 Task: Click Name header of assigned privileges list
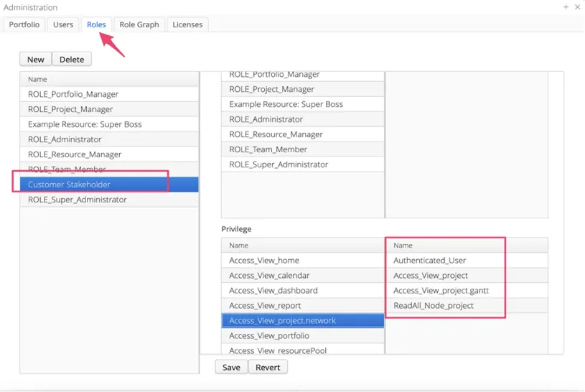[467, 246]
